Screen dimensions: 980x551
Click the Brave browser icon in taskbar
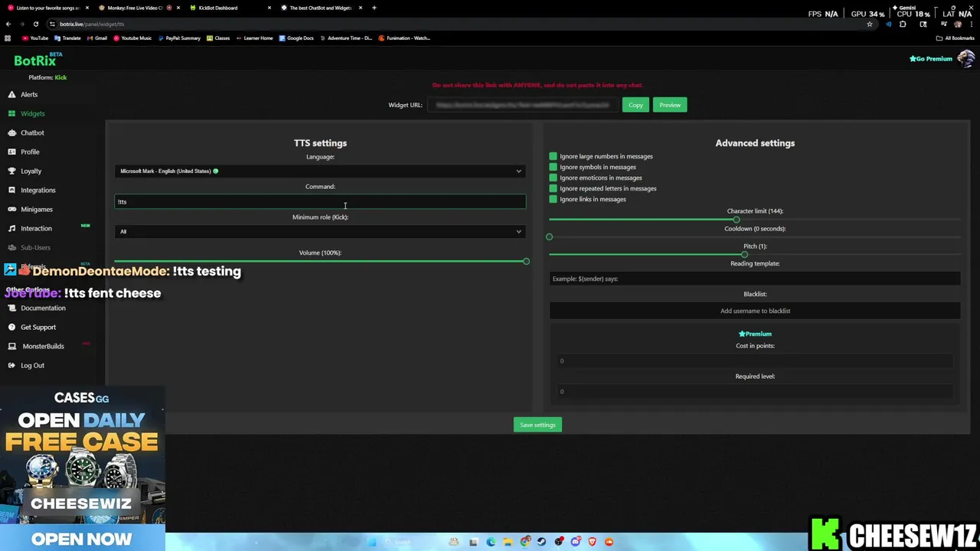coord(592,542)
